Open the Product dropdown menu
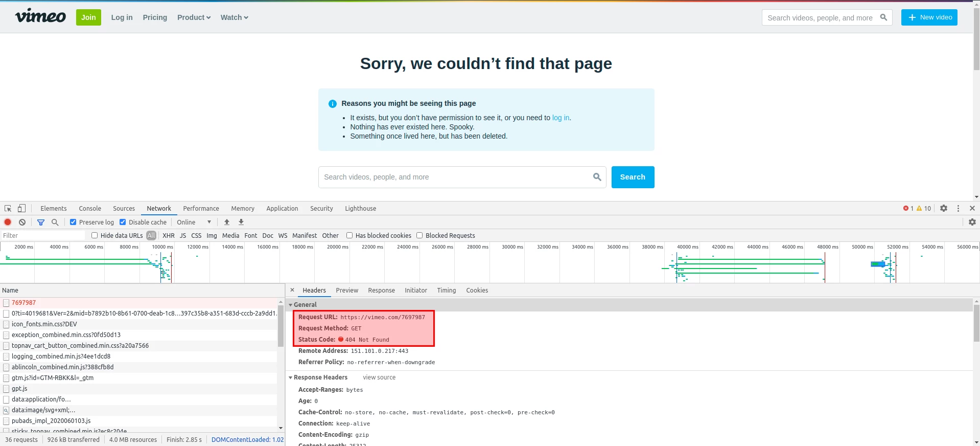This screenshot has width=980, height=446. tap(194, 17)
